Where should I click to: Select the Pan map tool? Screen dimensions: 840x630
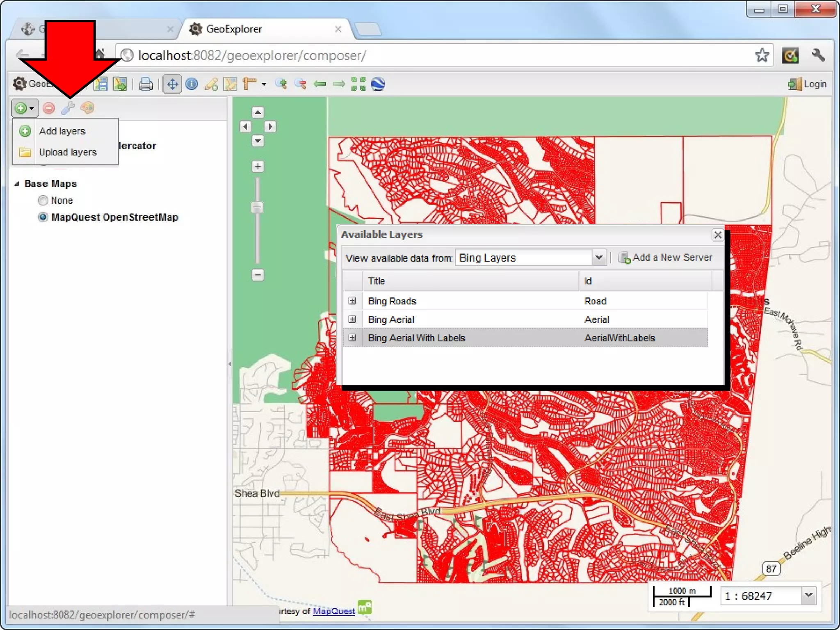(x=172, y=84)
